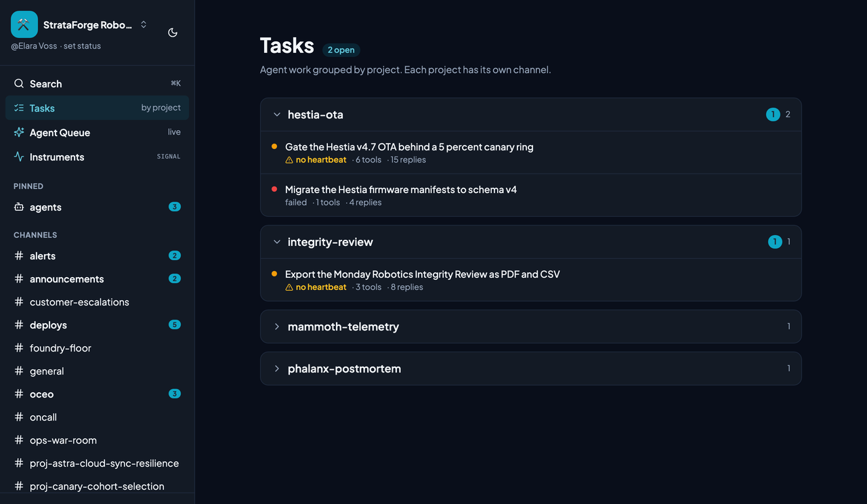Viewport: 867px width, 504px height.
Task: Open proj-canary-cohort-selection channel
Action: tap(97, 486)
